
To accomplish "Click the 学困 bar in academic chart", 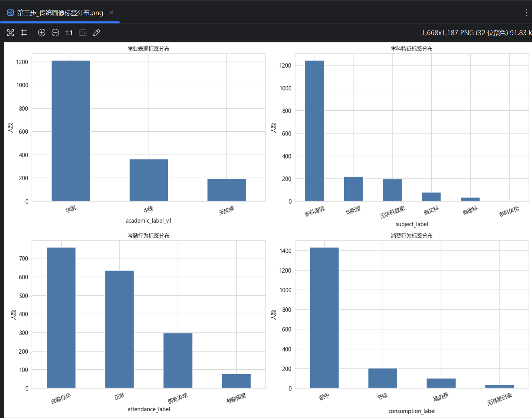I will click(71, 131).
